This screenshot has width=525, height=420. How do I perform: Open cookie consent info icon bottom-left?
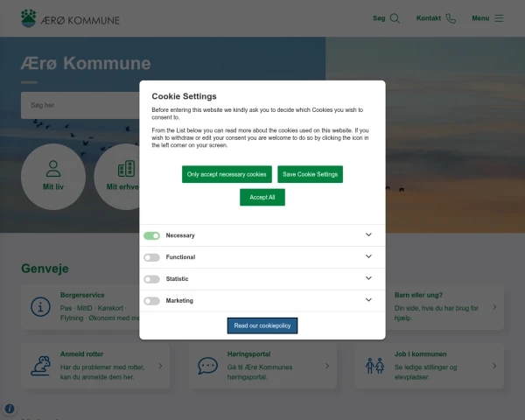point(10,409)
